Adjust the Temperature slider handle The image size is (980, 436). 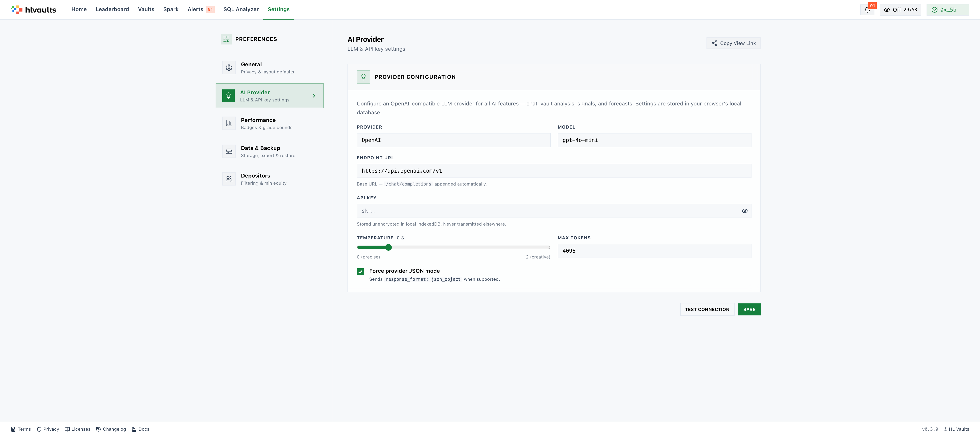point(388,247)
